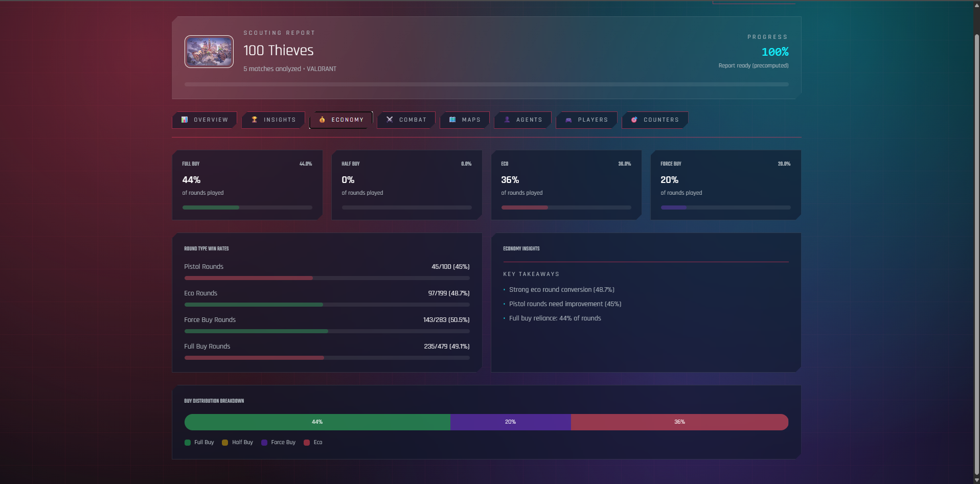Click the 'Key Takeaways' subheading
The height and width of the screenshot is (484, 980).
[x=531, y=274]
